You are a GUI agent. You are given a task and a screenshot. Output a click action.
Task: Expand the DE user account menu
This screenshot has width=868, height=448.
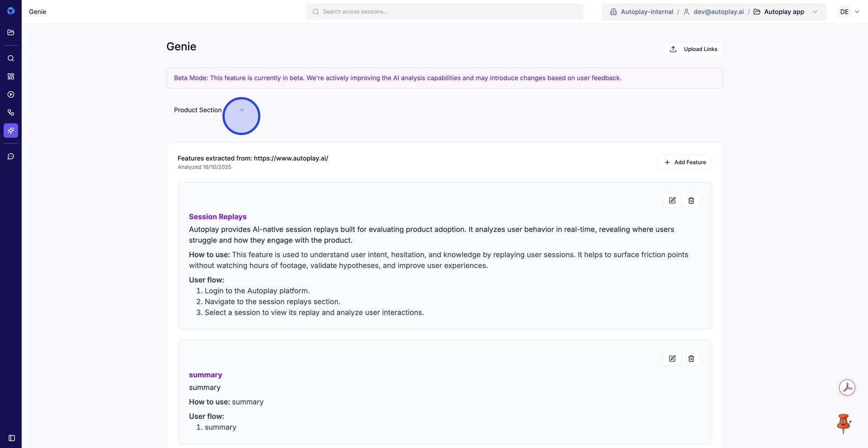pyautogui.click(x=849, y=12)
